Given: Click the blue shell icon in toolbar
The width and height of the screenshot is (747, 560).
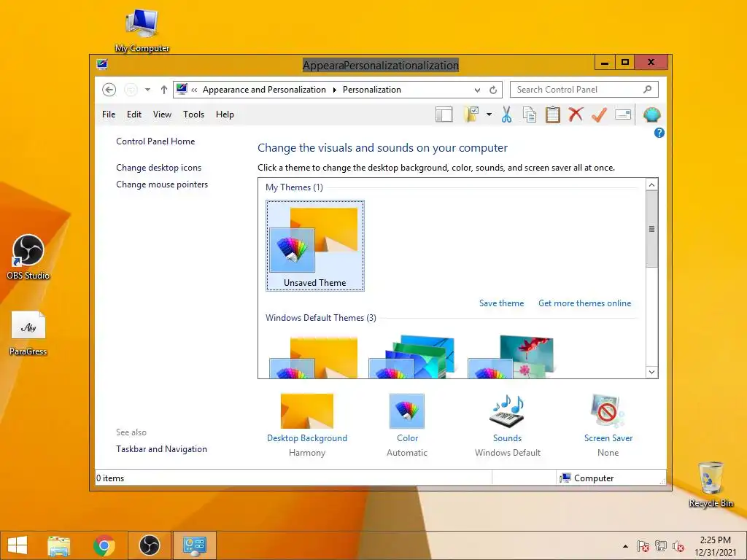Looking at the screenshot, I should pos(651,114).
